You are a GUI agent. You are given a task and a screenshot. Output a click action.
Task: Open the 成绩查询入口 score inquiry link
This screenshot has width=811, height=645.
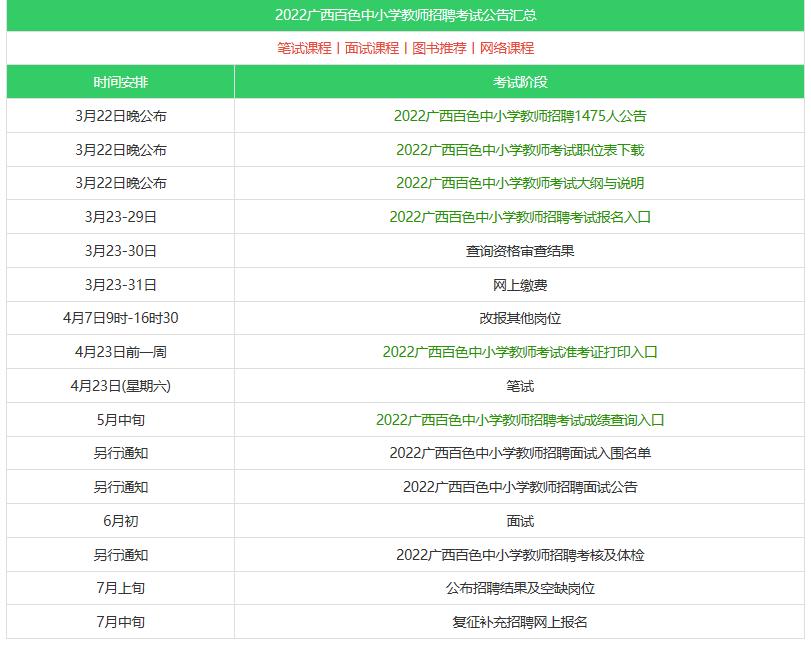click(521, 419)
